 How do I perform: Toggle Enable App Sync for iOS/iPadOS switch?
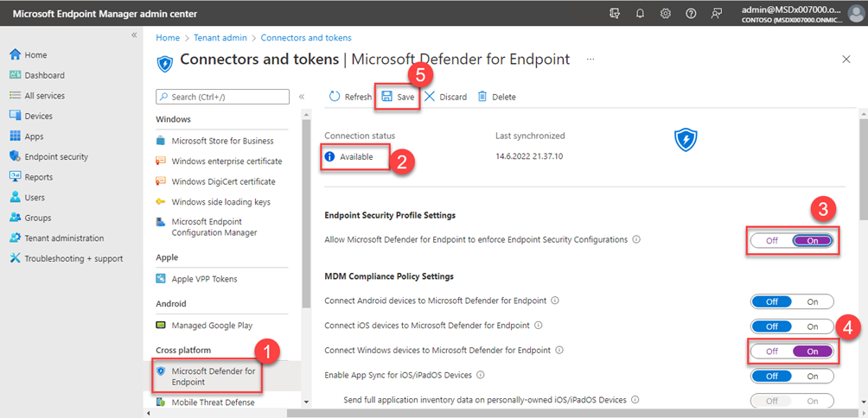click(792, 376)
